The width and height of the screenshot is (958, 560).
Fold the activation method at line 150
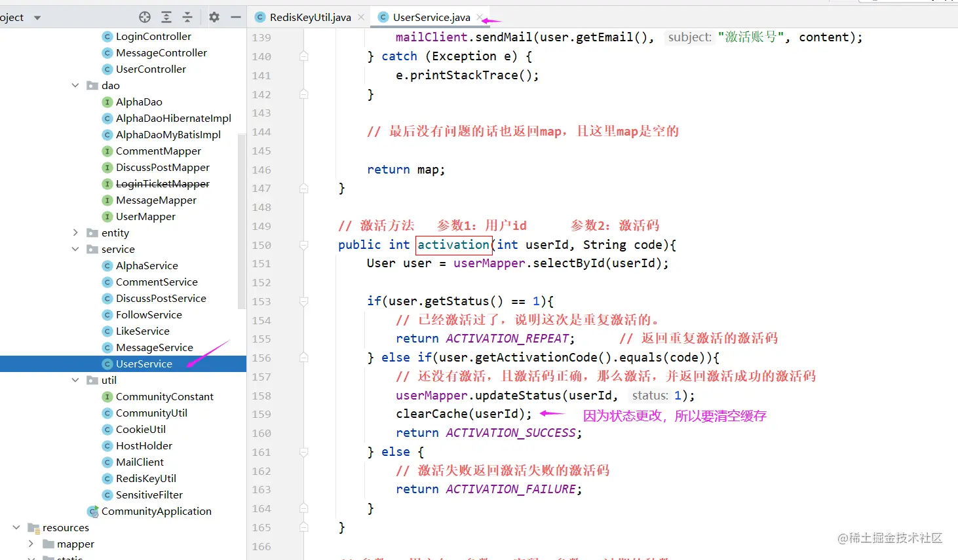[304, 245]
